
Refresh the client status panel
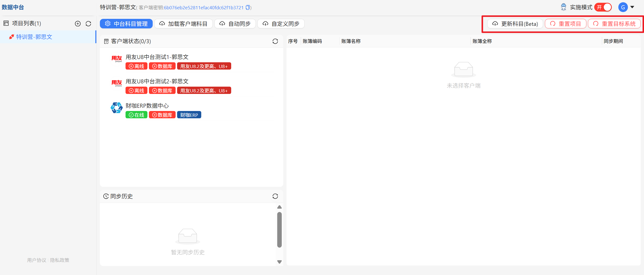pyautogui.click(x=275, y=41)
